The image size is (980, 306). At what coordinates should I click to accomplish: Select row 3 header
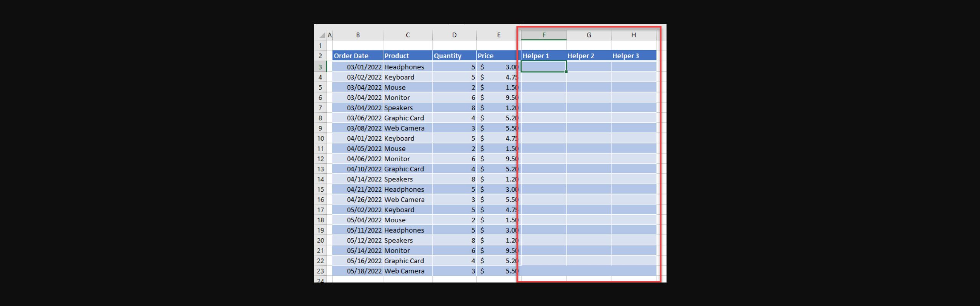(320, 67)
